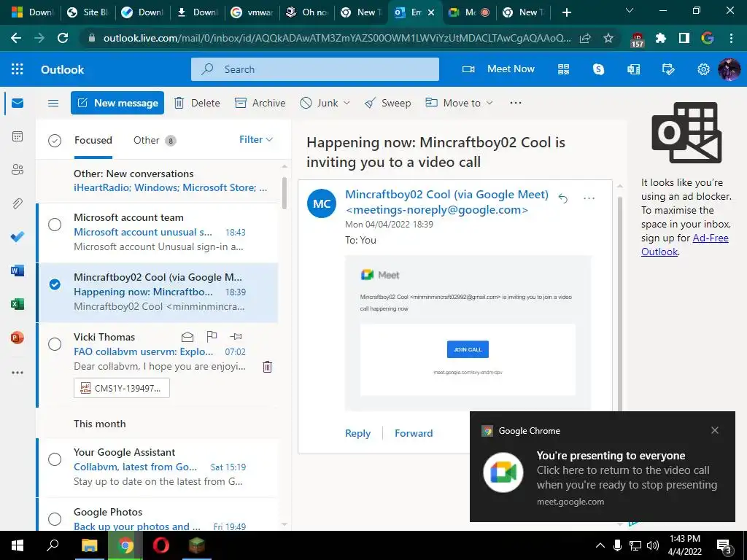Expand the Filter dropdown
747x560 pixels.
point(256,139)
